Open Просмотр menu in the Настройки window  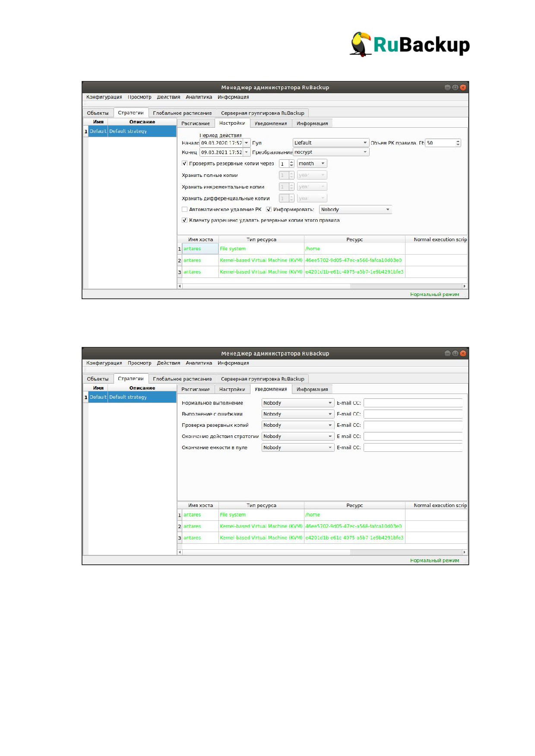139,97
